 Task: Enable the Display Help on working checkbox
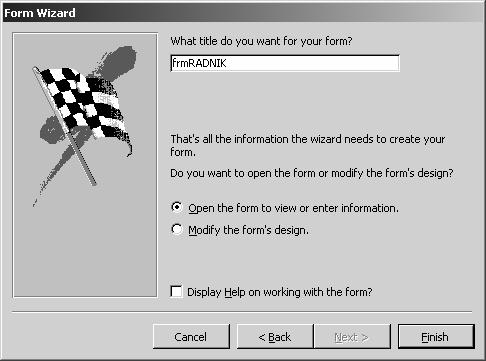coord(176,291)
